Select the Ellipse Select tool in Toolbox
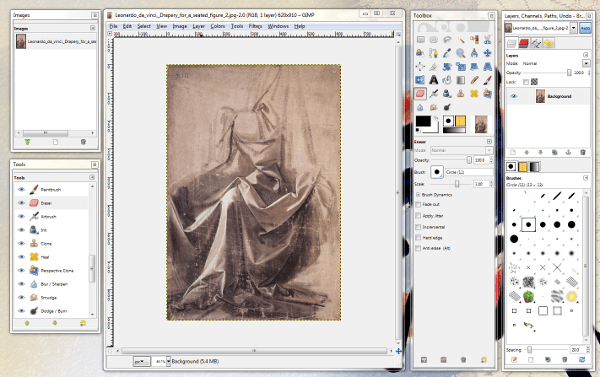Viewport: 600px width, 377px height. [x=434, y=39]
